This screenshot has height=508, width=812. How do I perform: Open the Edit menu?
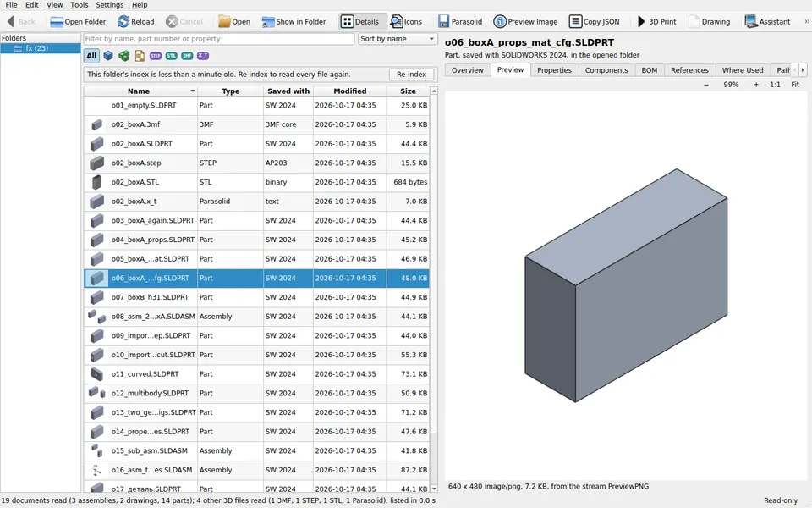tap(31, 5)
